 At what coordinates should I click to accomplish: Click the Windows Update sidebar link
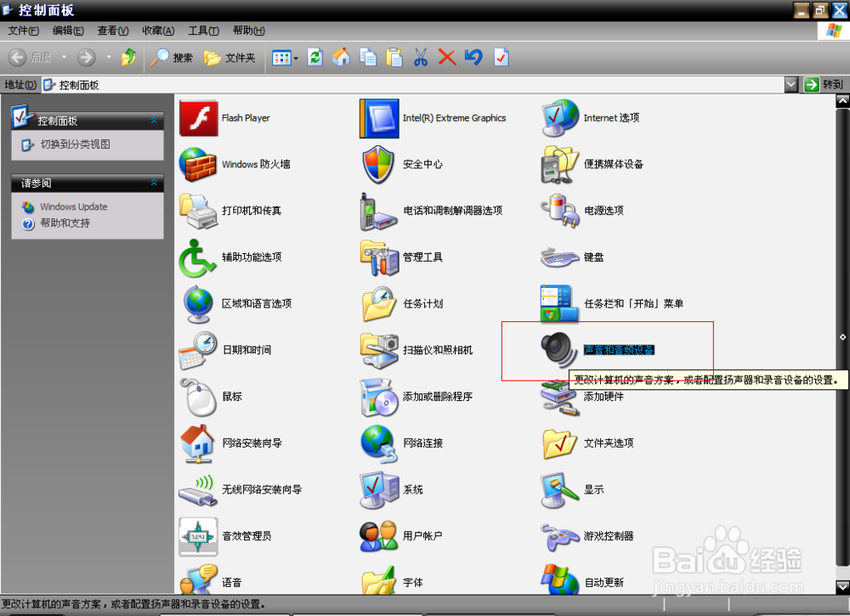(75, 206)
